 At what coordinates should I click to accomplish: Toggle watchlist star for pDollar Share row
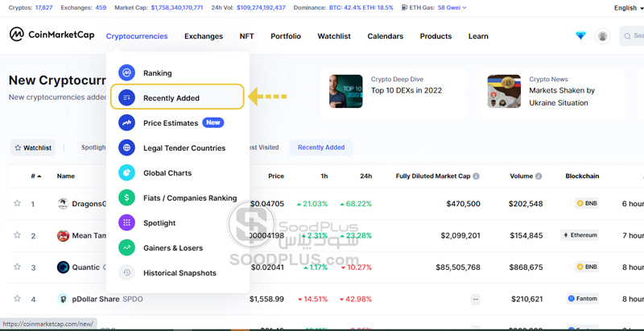coord(17,299)
